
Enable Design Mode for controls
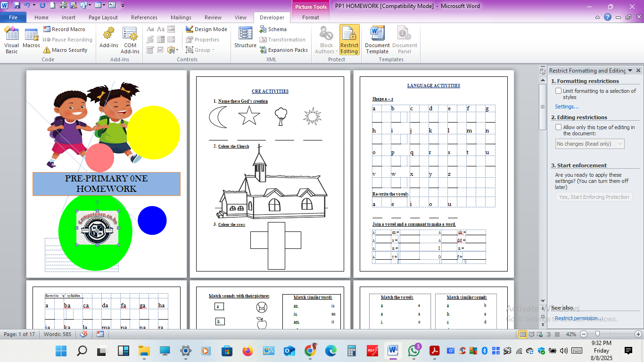[206, 29]
